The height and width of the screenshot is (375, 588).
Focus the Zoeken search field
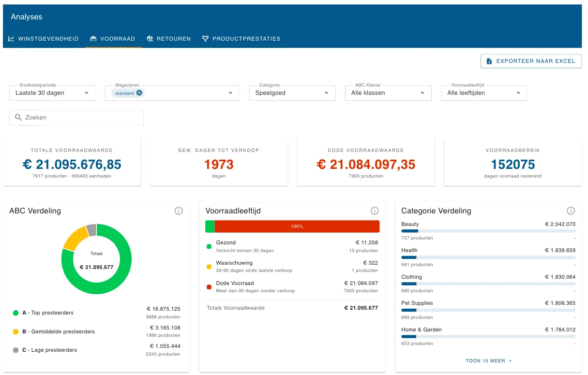(76, 118)
